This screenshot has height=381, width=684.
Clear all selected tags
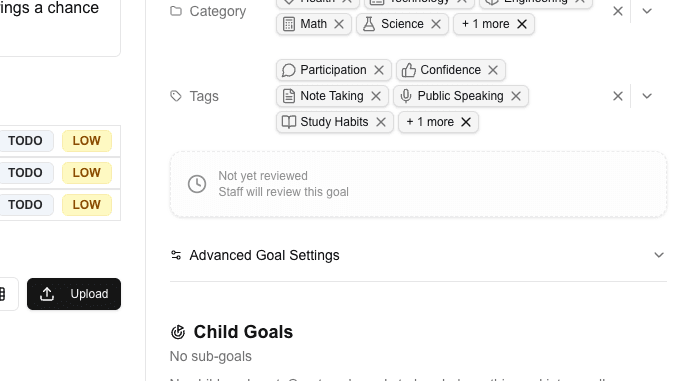618,96
